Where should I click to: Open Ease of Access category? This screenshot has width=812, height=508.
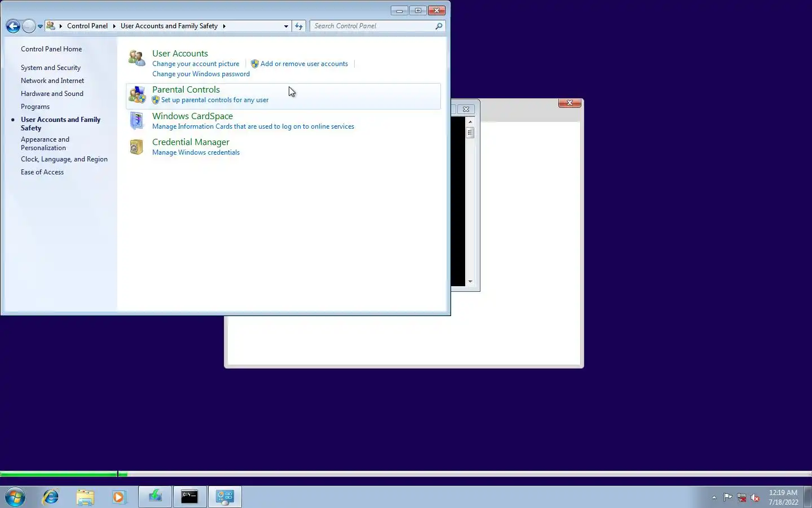point(42,172)
